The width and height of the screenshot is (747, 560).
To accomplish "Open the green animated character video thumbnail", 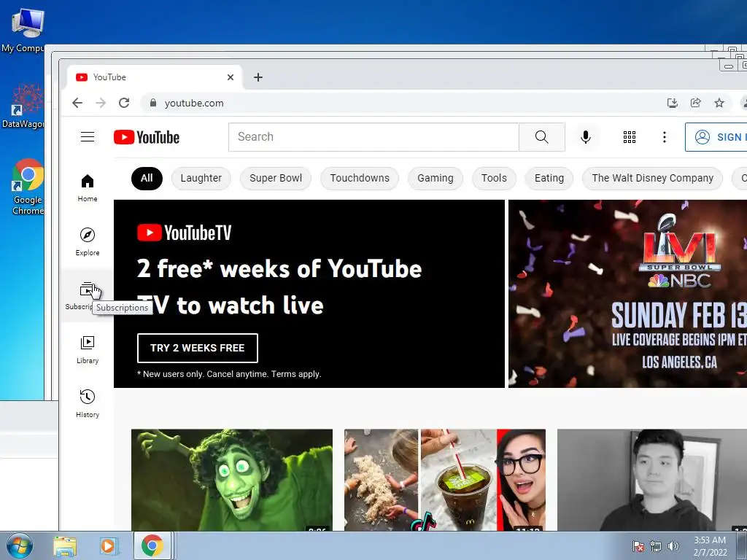I will tap(232, 480).
